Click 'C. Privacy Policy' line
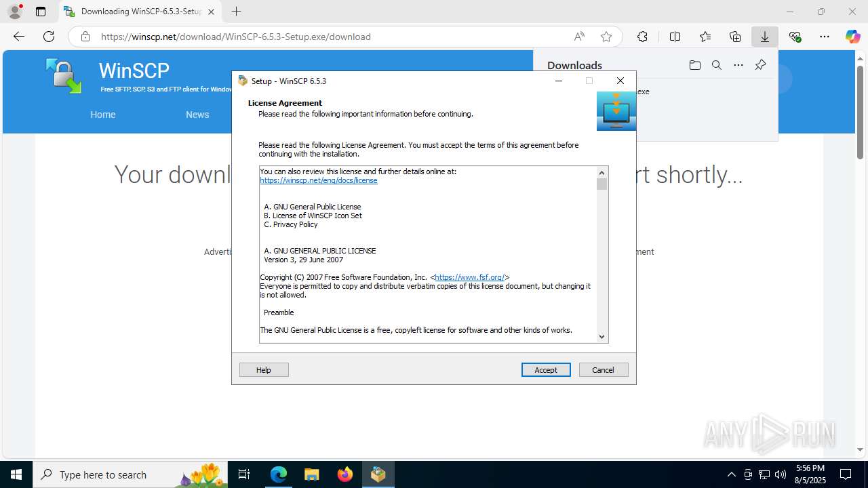This screenshot has height=488, width=868. [x=291, y=224]
